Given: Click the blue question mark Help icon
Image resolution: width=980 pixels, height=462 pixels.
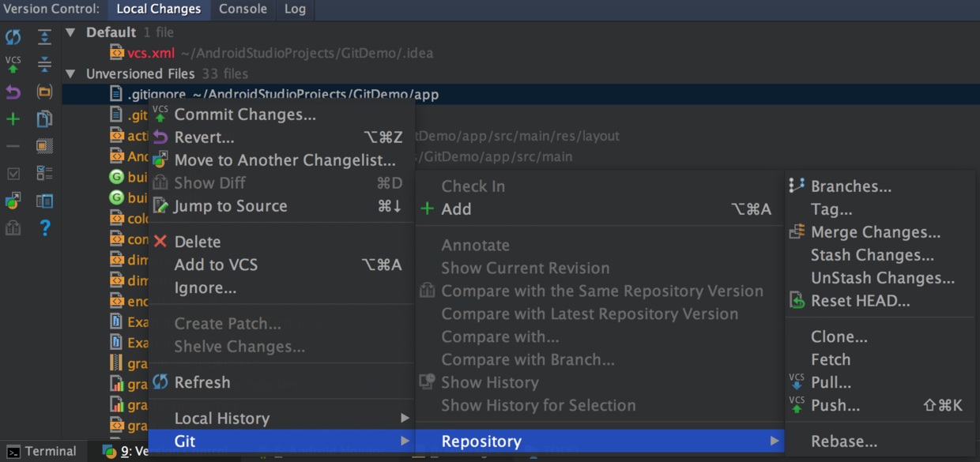Looking at the screenshot, I should point(45,228).
